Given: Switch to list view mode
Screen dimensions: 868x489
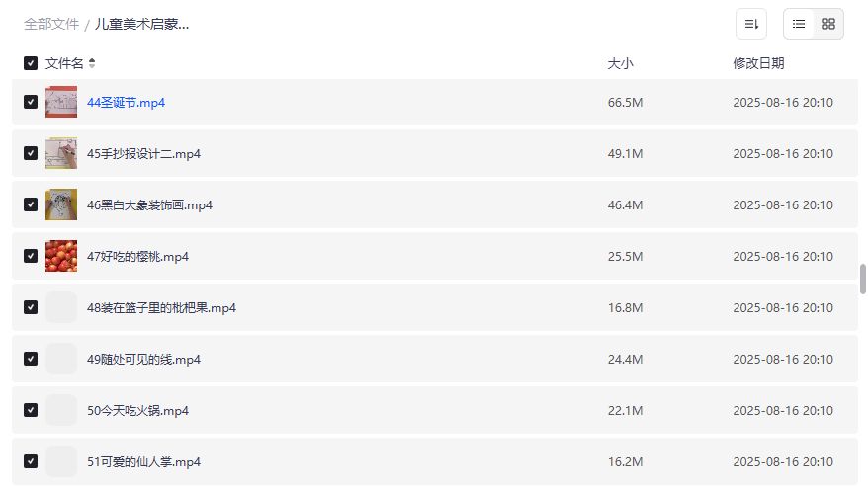Looking at the screenshot, I should pyautogui.click(x=799, y=24).
